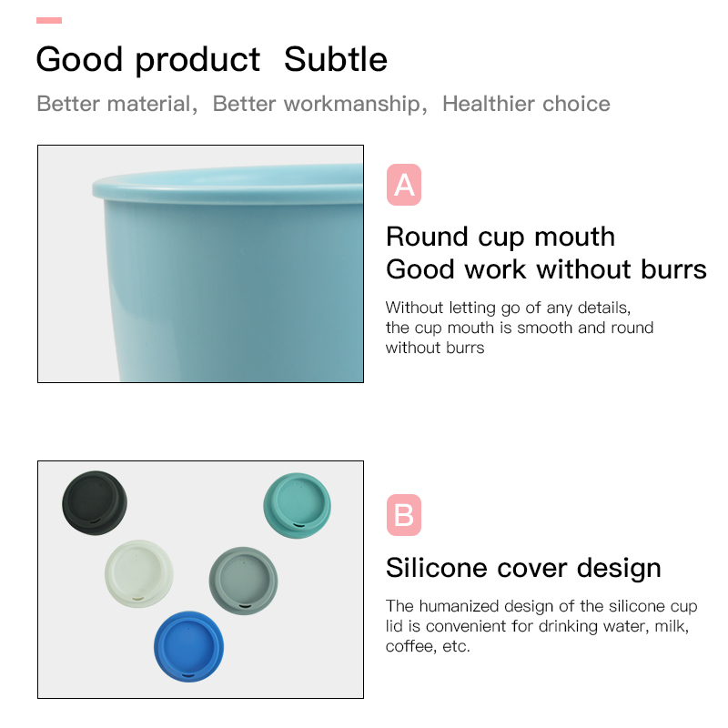Click the smooth cup mouth description paragraph

519,328
